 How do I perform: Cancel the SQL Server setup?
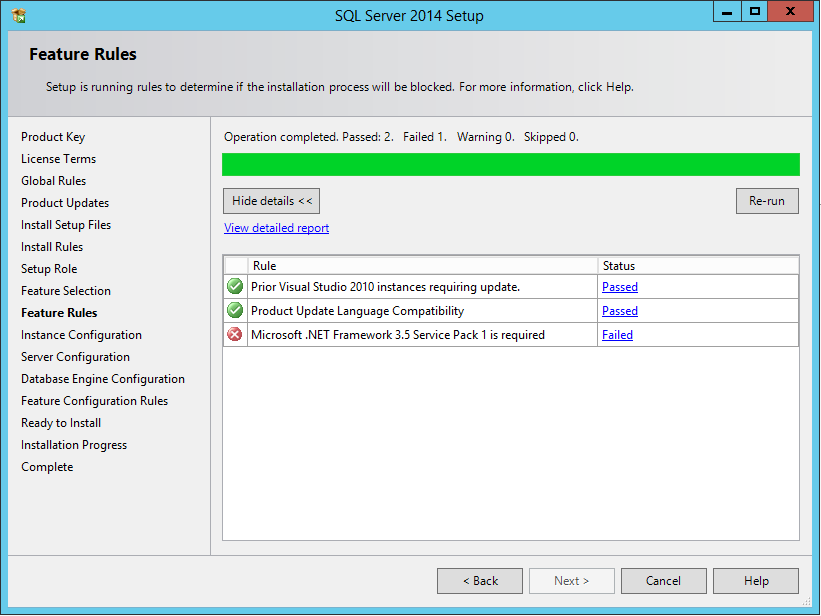(x=663, y=581)
